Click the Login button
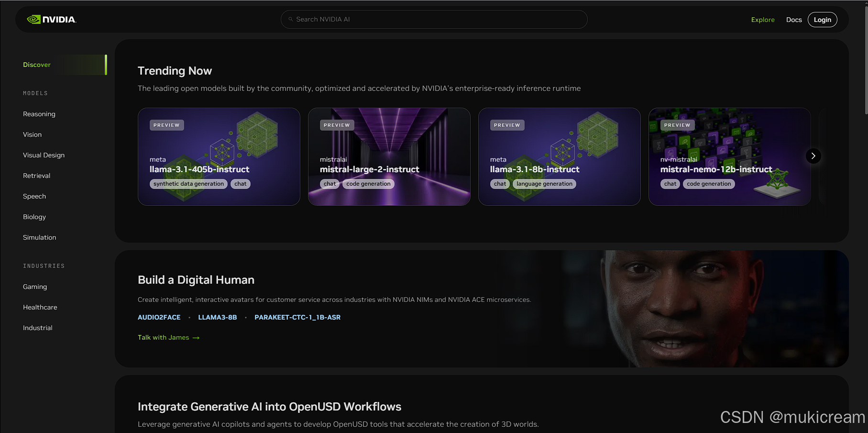Screen dimensions: 868x433 (x=822, y=20)
